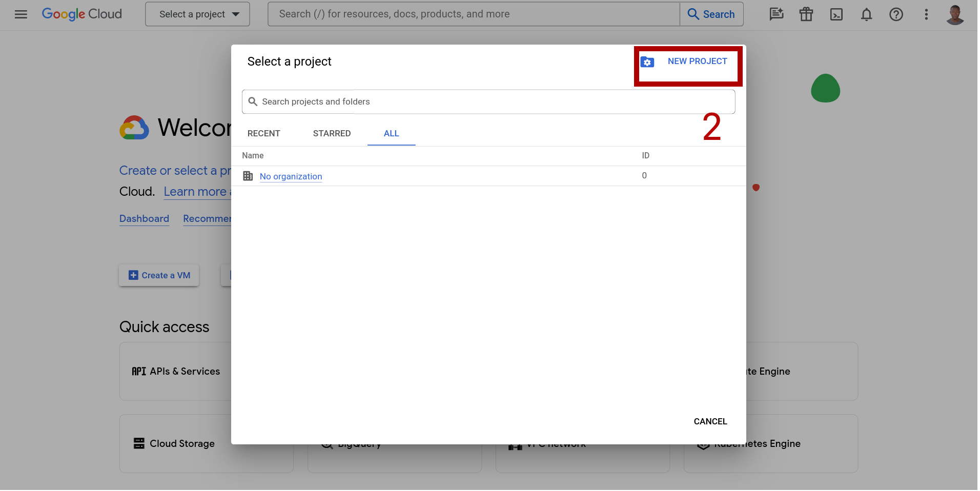Click the top Search button
The height and width of the screenshot is (491, 980).
pyautogui.click(x=711, y=14)
